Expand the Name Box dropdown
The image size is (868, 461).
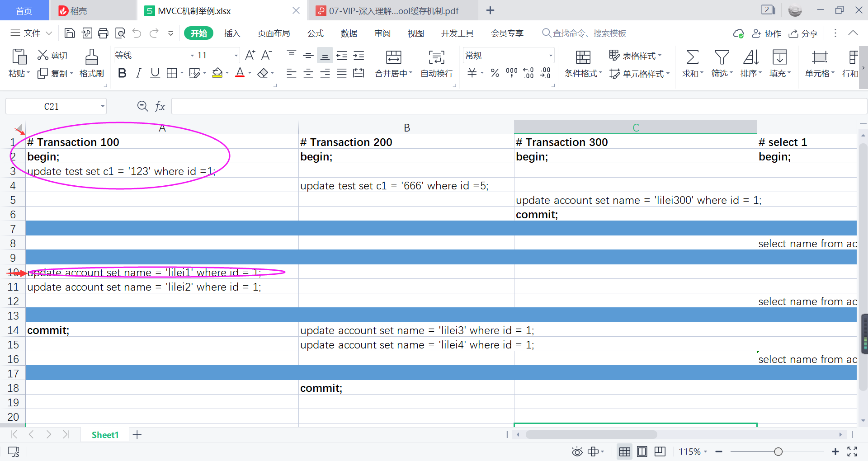click(103, 107)
